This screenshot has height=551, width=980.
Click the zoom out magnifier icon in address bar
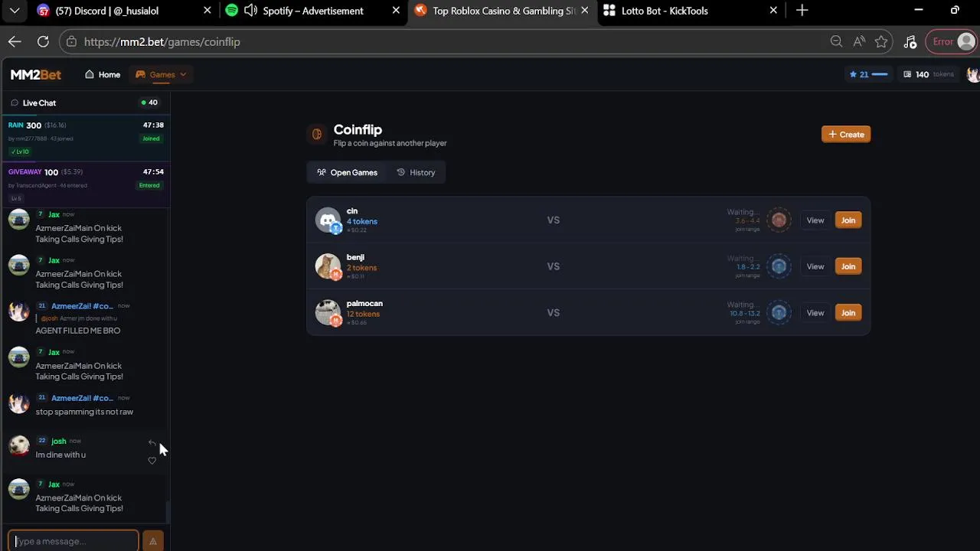(836, 42)
